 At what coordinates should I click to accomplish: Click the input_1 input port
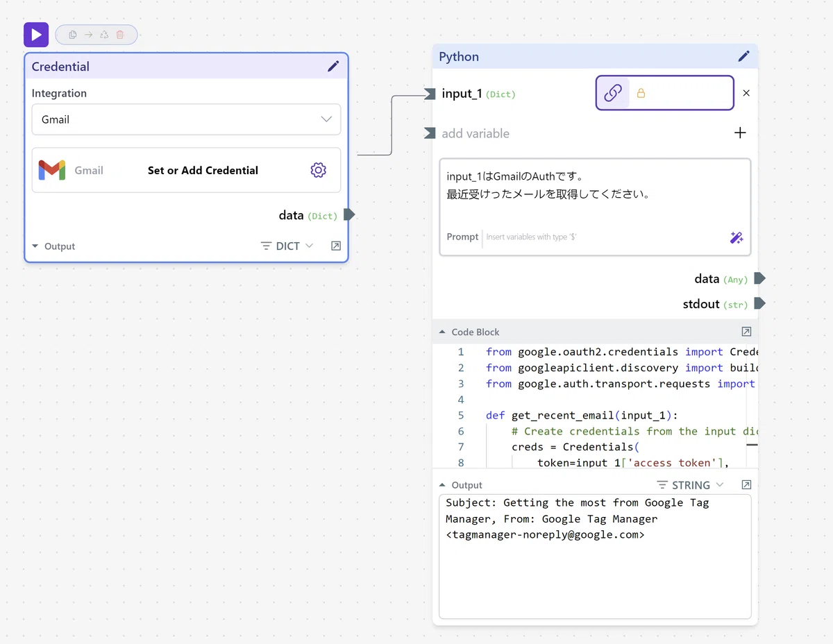[x=430, y=94]
